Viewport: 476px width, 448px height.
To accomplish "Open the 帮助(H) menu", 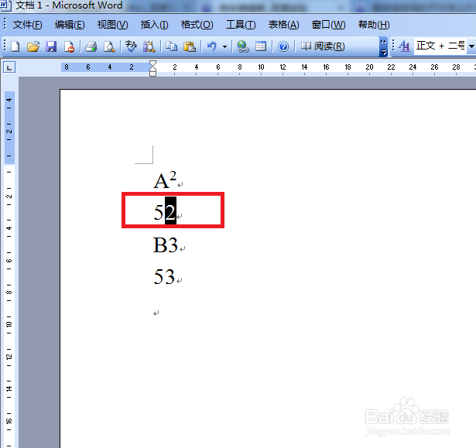I will click(374, 25).
